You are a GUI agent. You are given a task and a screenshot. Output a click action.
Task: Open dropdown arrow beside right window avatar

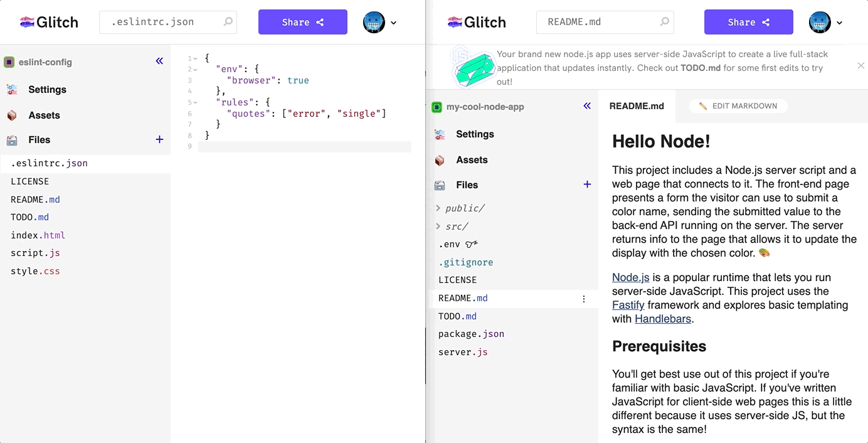pyautogui.click(x=839, y=23)
